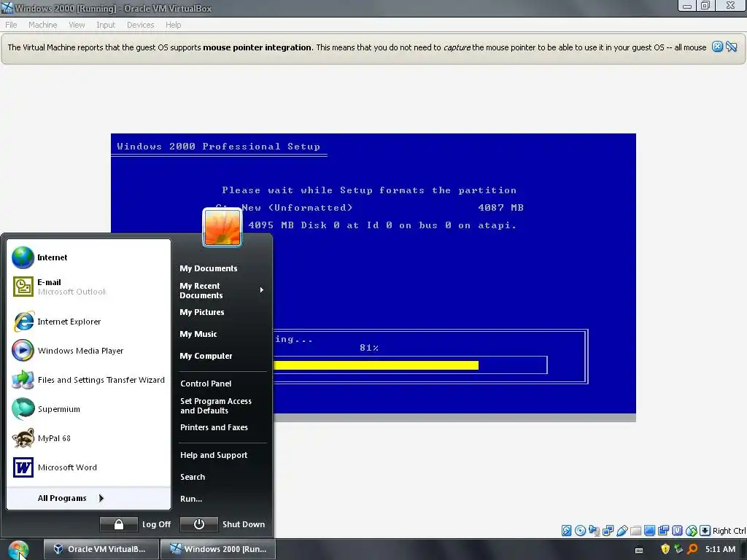Click the VirtualBox shared folders status icon
747x560 pixels.
click(635, 531)
